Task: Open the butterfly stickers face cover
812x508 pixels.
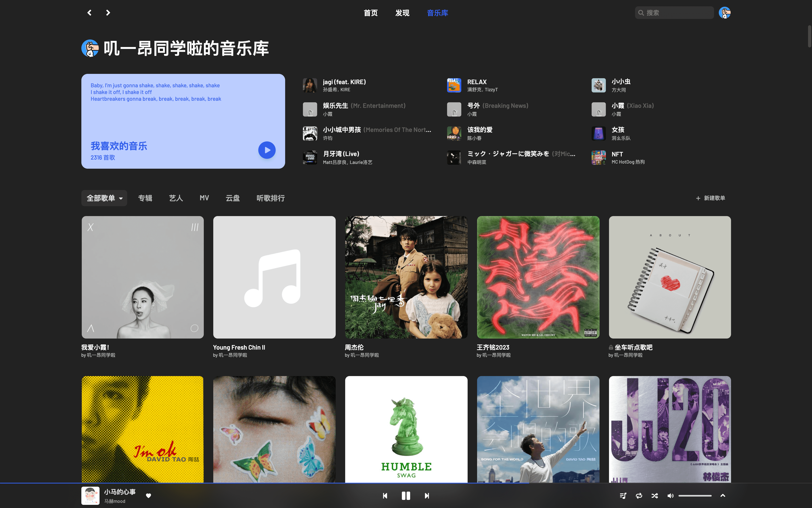Action: (x=274, y=429)
